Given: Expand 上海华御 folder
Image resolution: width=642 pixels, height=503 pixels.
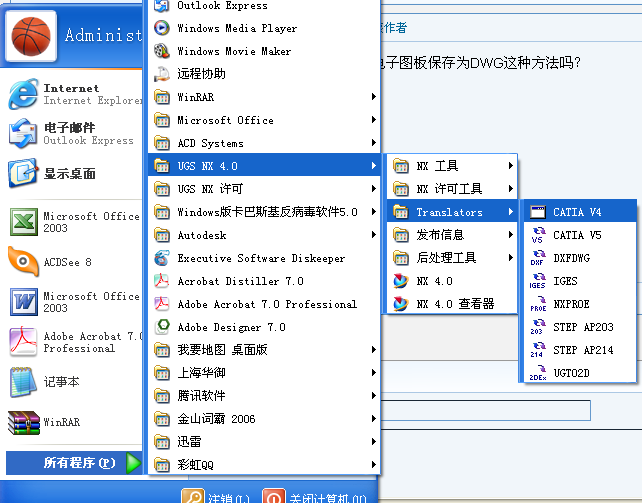Looking at the screenshot, I should (x=264, y=373).
